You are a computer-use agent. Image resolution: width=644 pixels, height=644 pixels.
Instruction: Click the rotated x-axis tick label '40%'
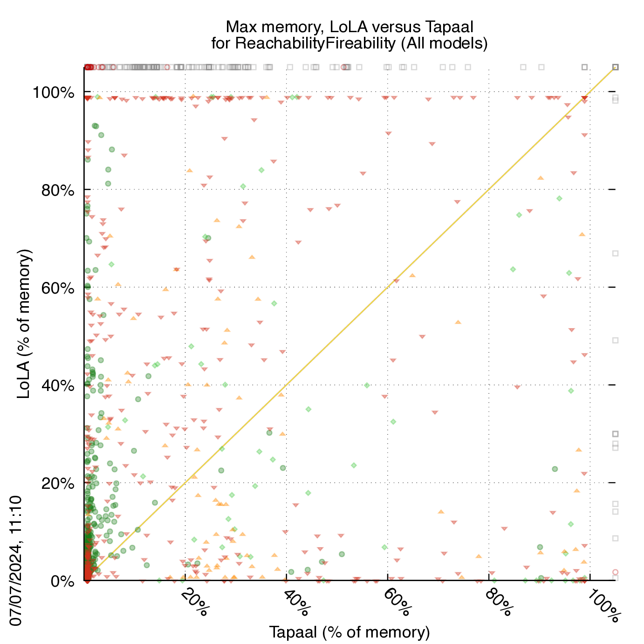coord(296,603)
